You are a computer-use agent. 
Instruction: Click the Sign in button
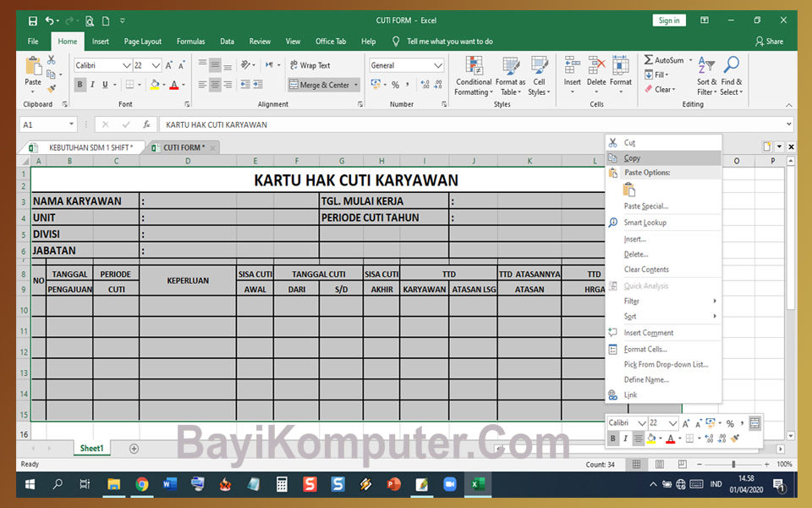669,19
